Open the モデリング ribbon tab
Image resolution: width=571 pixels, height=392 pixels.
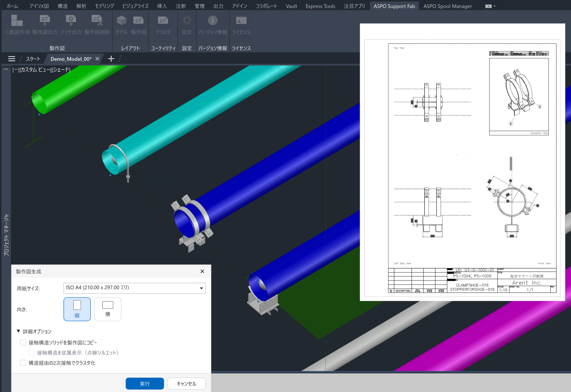point(104,6)
